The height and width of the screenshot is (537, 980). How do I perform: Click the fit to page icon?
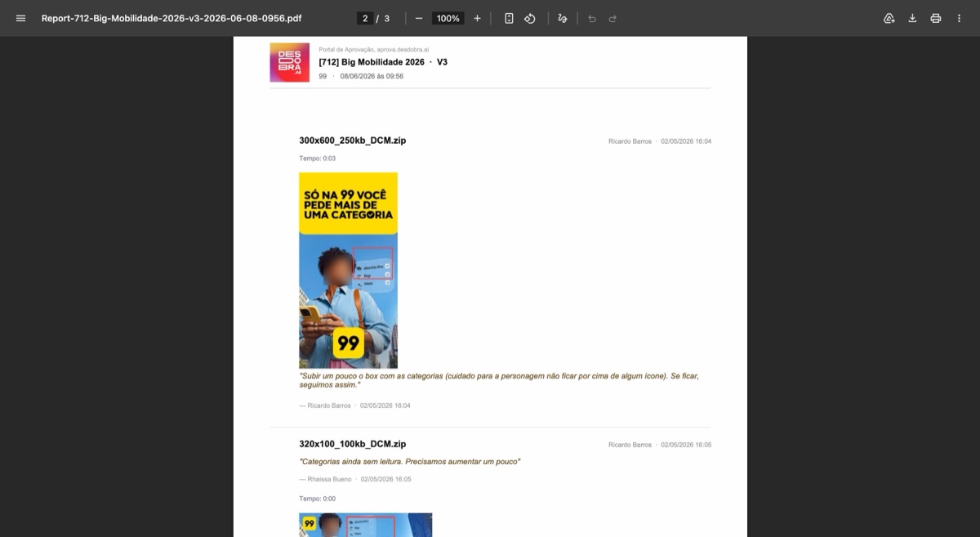click(x=509, y=18)
